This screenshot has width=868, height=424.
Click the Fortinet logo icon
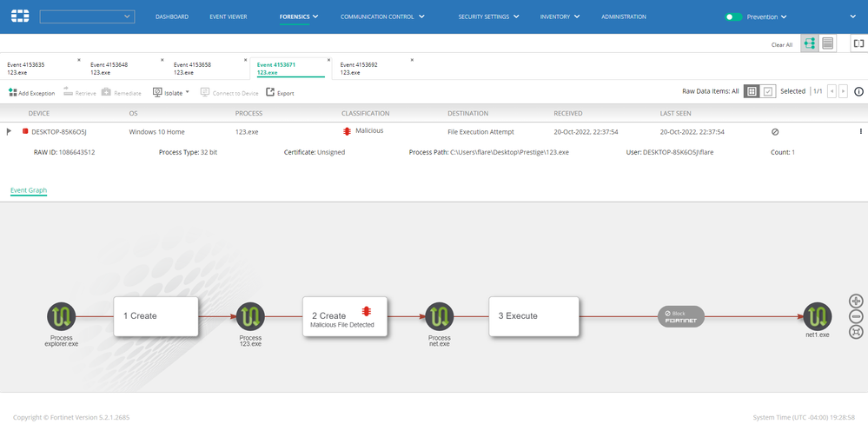(20, 17)
